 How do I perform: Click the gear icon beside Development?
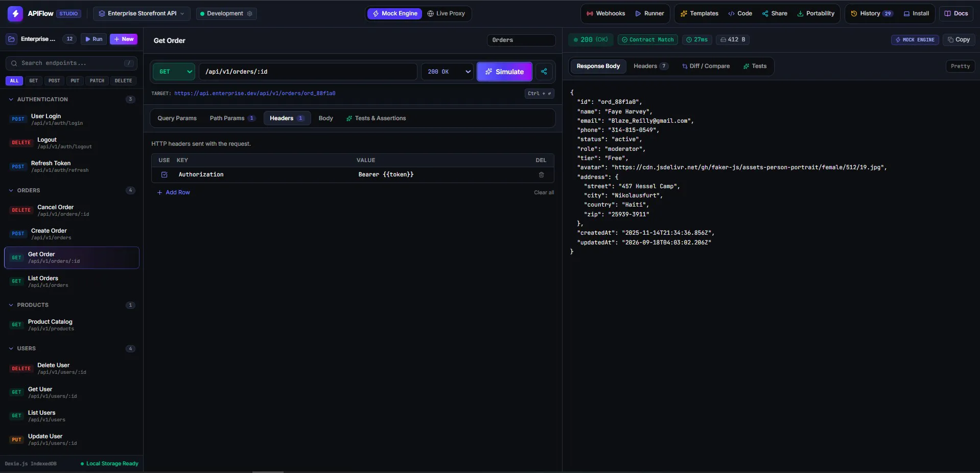pos(250,14)
